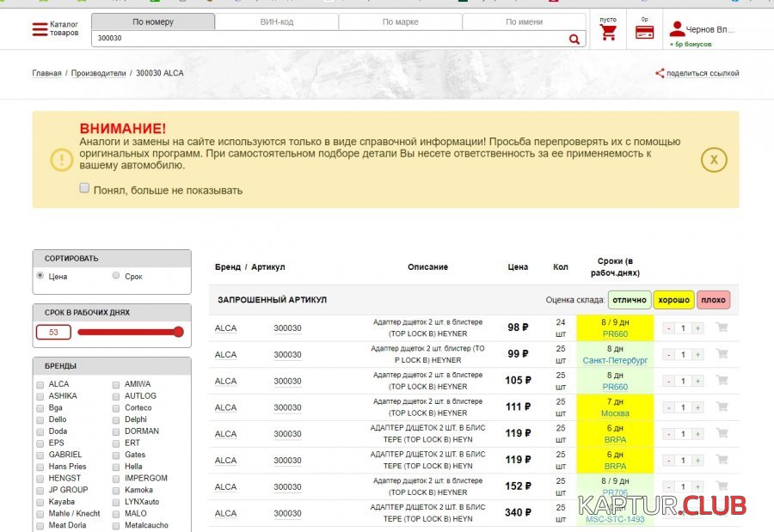Add the 98 ₽ ALCA item to cart
774x532 pixels.
722,327
